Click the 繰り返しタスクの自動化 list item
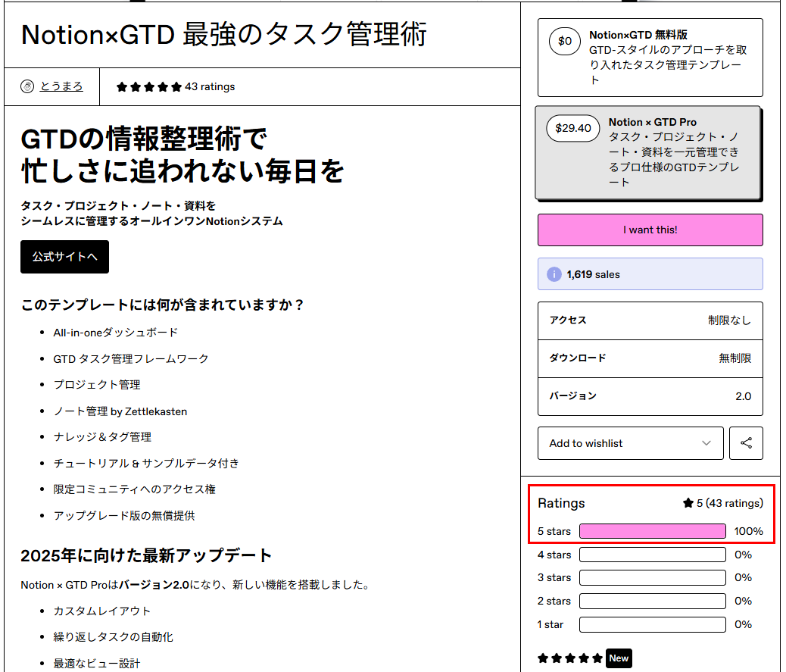786x672 pixels. pyautogui.click(x=114, y=637)
